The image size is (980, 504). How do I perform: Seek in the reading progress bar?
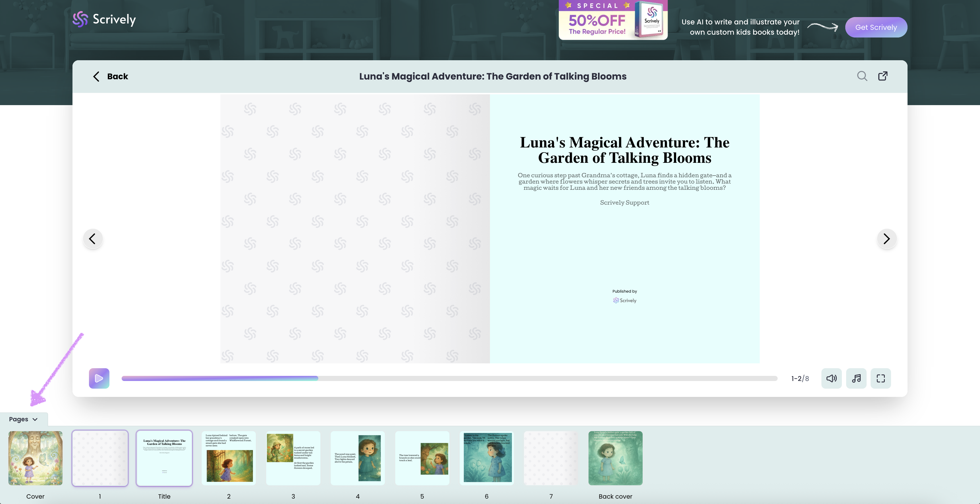click(449, 378)
